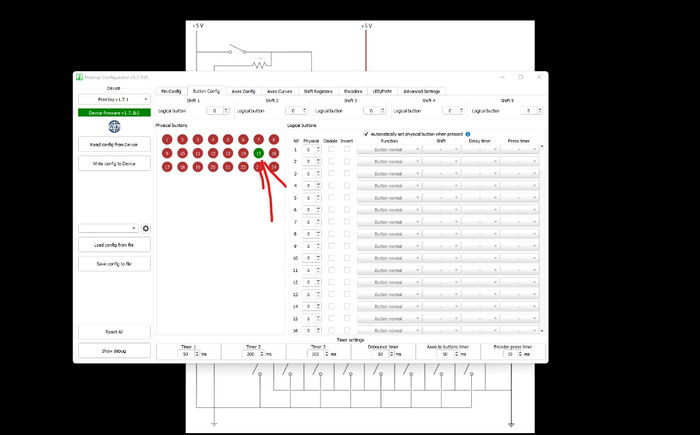Select physical button indicator 2
This screenshot has height=435, width=700.
click(182, 140)
